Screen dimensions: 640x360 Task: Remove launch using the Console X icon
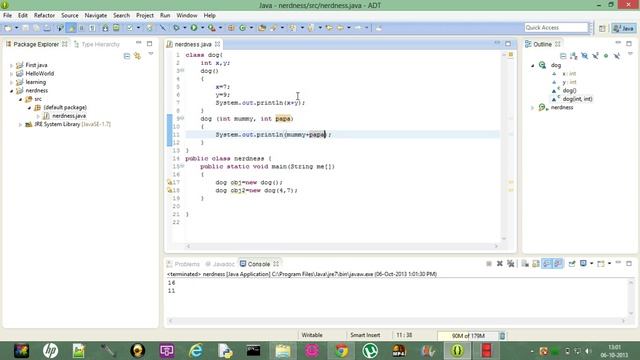[500, 264]
